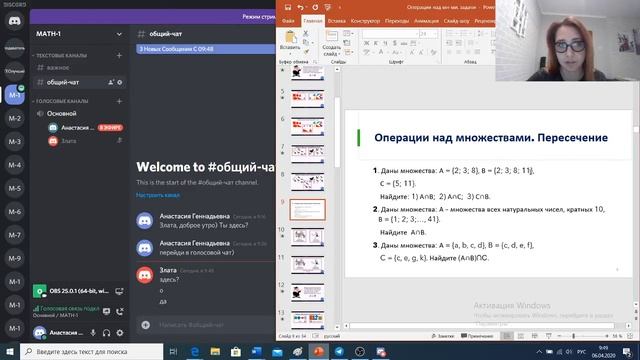This screenshot has width=640, height=360.
Task: Open the slide layout dropdown
Action: coord(348,33)
